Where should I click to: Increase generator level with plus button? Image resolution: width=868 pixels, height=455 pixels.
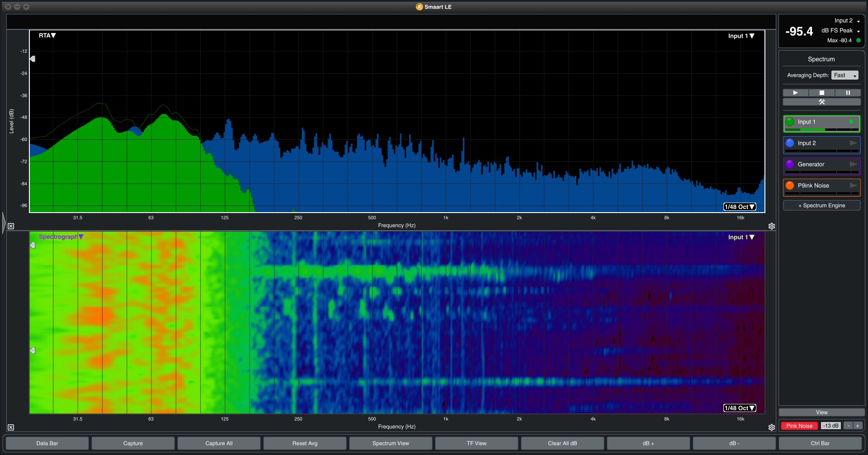858,426
